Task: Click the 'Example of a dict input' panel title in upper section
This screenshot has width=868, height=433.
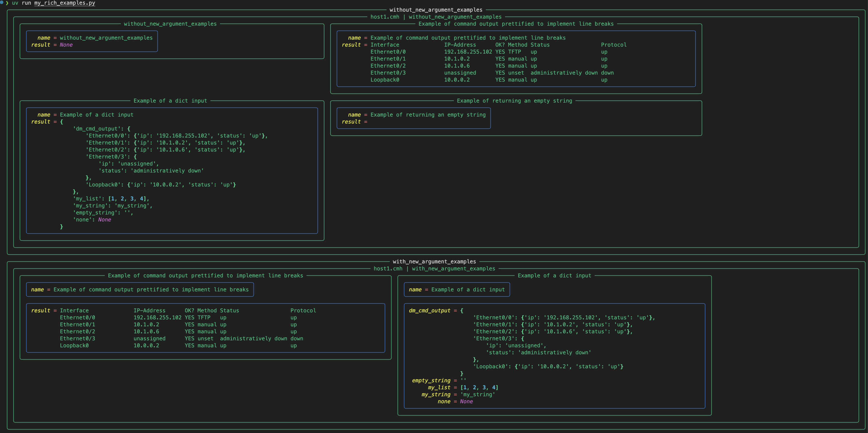Action: tap(170, 101)
